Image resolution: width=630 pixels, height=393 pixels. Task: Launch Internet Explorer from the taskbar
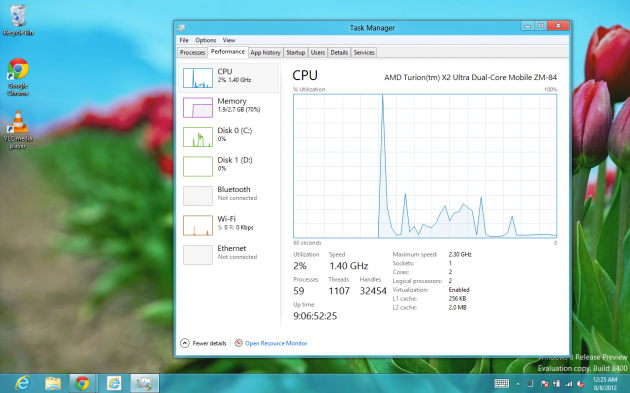tap(22, 383)
